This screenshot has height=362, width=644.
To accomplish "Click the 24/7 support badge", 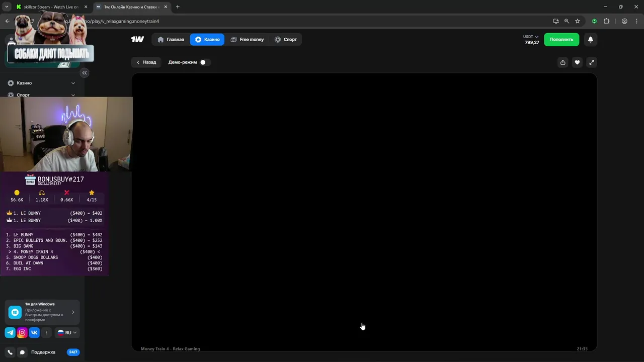I will [x=73, y=352].
